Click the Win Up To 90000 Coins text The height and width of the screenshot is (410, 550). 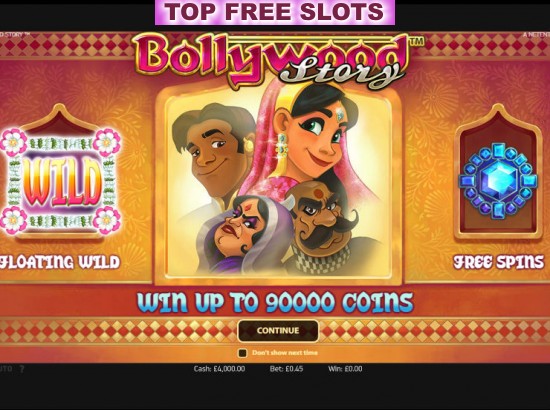pos(276,302)
